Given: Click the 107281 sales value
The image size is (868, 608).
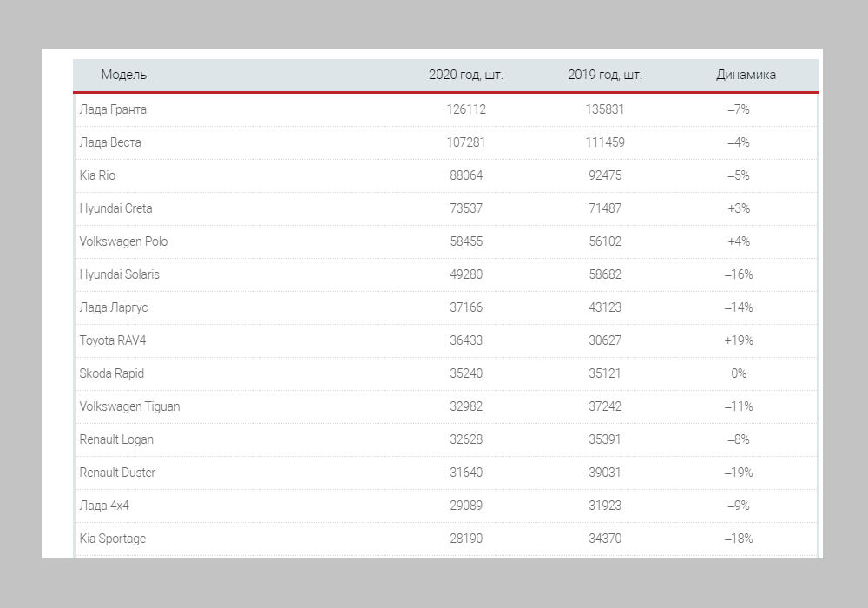Looking at the screenshot, I should (x=466, y=142).
